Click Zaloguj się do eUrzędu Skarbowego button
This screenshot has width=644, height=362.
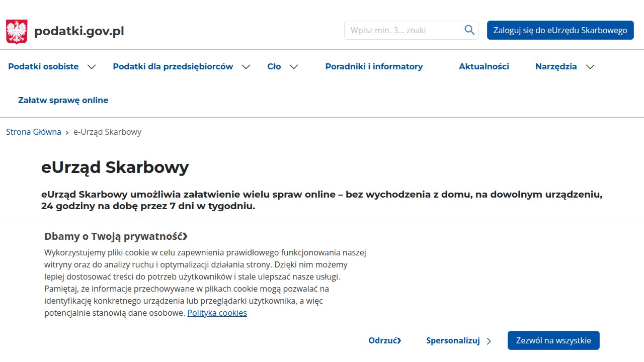(x=560, y=30)
